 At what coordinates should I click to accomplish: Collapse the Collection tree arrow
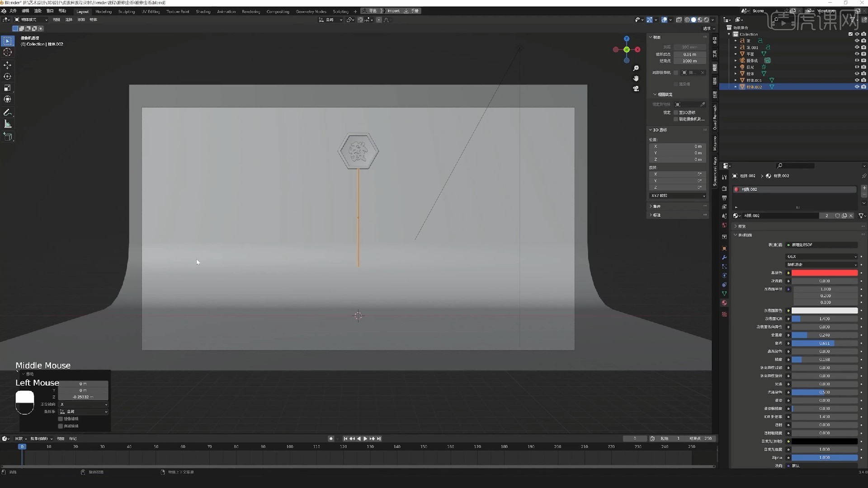coord(729,34)
